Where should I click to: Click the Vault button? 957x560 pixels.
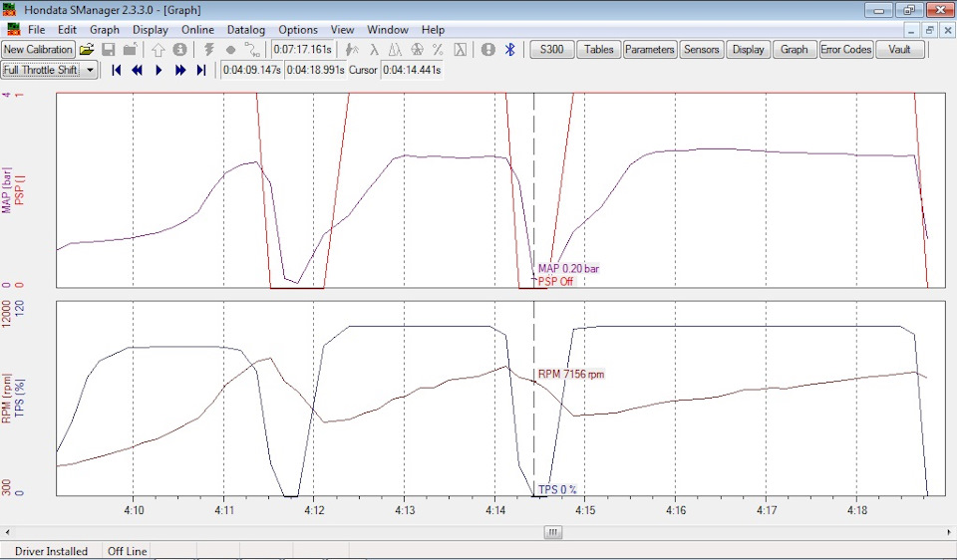pyautogui.click(x=899, y=50)
